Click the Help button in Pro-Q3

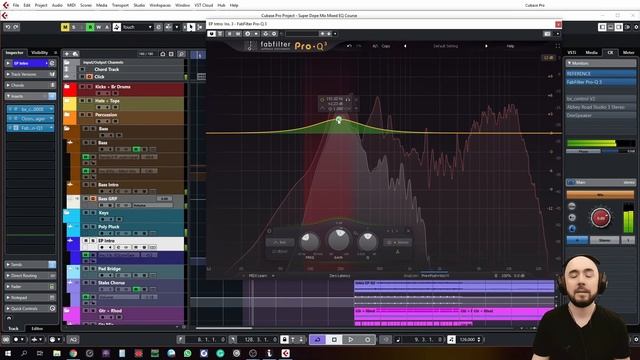[x=510, y=46]
